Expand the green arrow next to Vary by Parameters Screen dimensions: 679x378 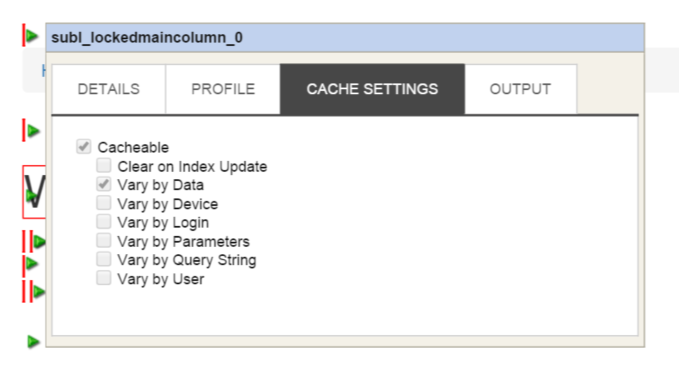[x=39, y=242]
